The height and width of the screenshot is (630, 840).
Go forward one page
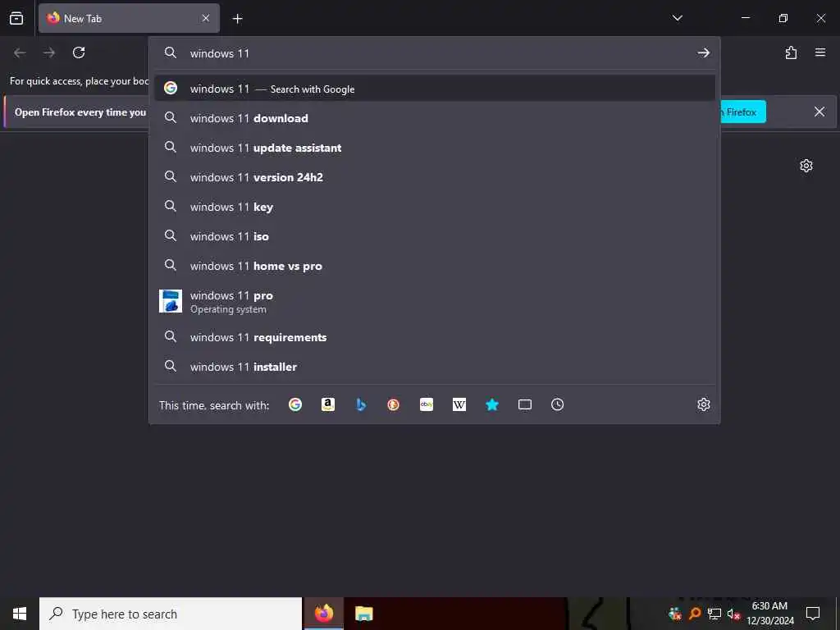(x=49, y=52)
